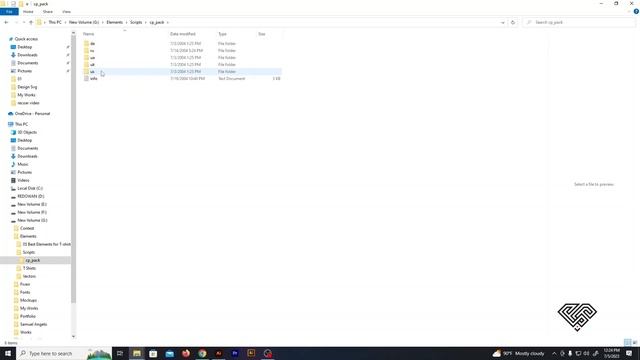Image resolution: width=640 pixels, height=360 pixels.
Task: Open Task View on the taskbar
Action: point(120,353)
